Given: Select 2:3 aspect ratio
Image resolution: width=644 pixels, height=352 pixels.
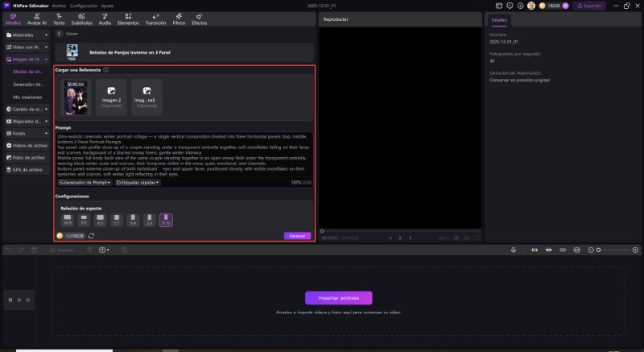Looking at the screenshot, I should [x=150, y=220].
